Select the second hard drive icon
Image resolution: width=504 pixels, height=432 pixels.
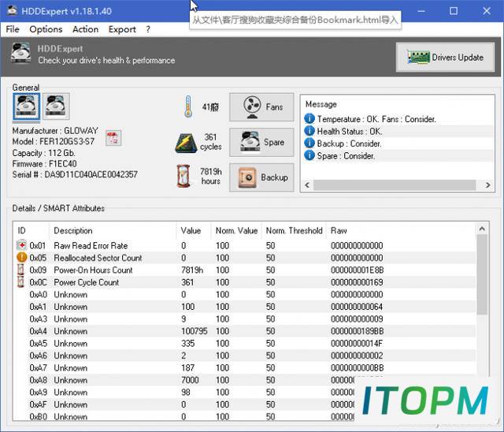click(x=56, y=106)
